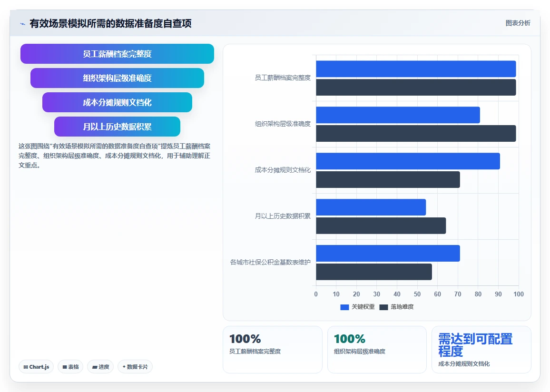
Task: Click blue bar for 组织架构层级准确度
Action: [398, 115]
